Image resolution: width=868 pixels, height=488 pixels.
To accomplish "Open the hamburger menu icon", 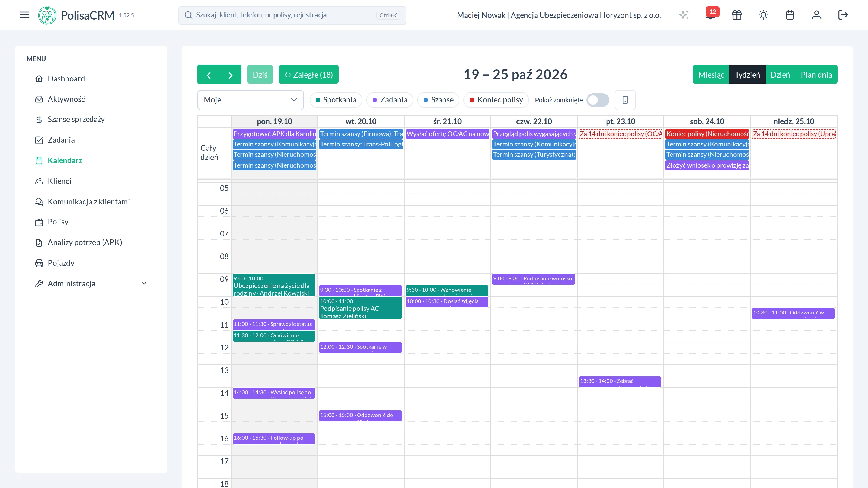I will coord(24,15).
